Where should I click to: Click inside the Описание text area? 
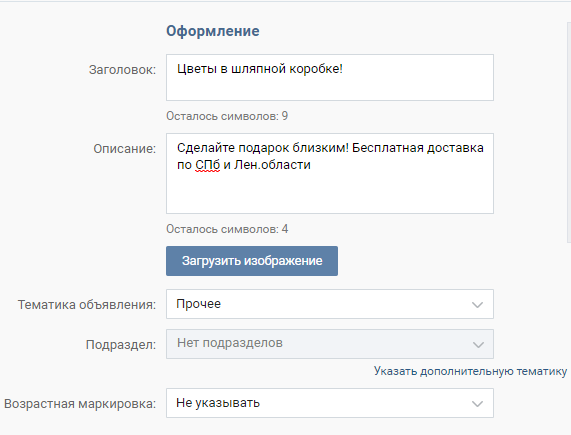click(x=330, y=173)
